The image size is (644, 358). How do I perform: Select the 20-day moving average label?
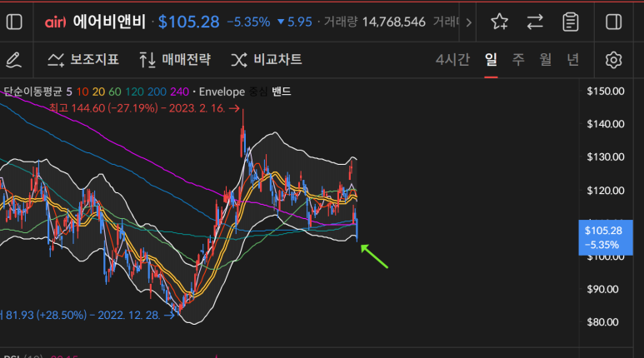click(98, 92)
